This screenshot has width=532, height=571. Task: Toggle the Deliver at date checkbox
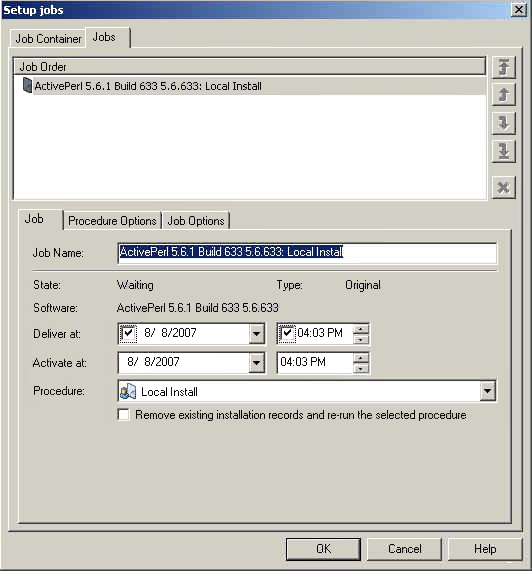[x=128, y=333]
